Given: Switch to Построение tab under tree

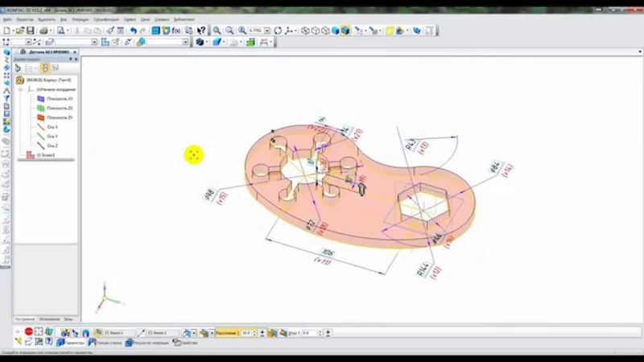Looking at the screenshot, I should [x=25, y=319].
